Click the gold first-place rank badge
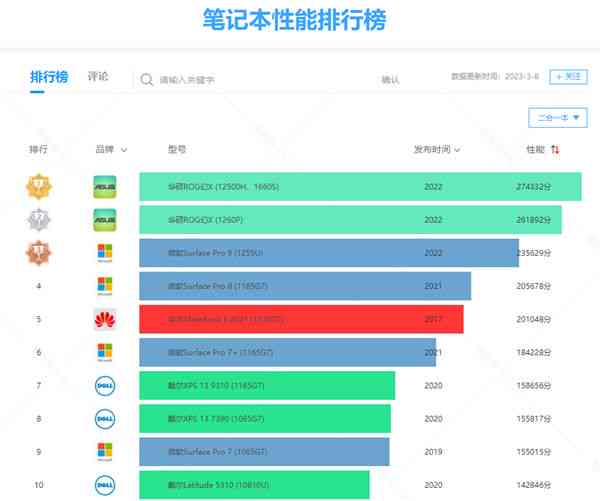 (39, 187)
